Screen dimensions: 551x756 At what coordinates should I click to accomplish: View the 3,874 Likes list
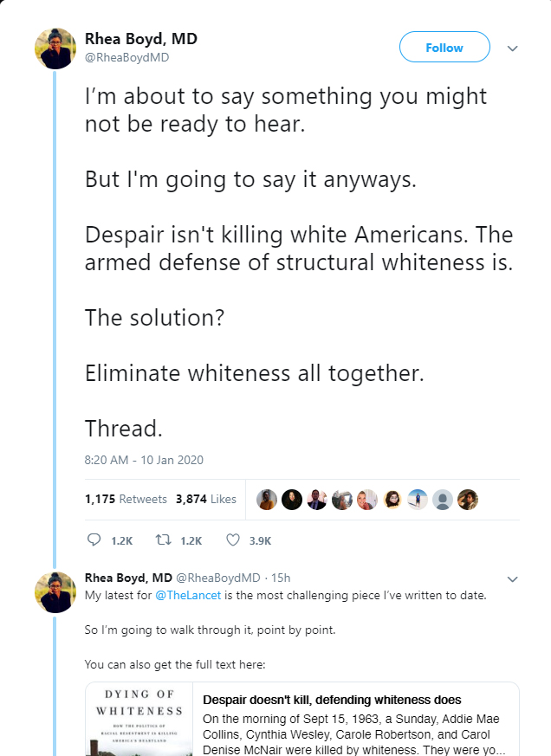point(206,499)
